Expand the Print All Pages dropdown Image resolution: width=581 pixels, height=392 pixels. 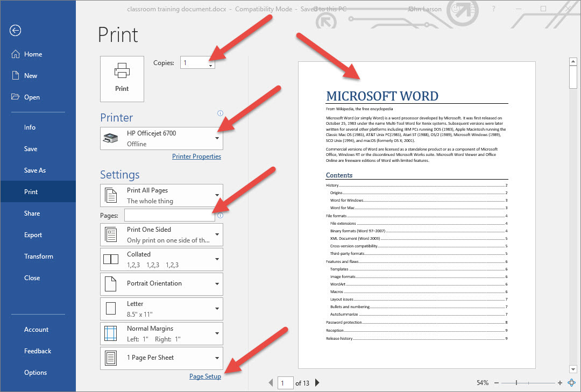[x=161, y=195]
